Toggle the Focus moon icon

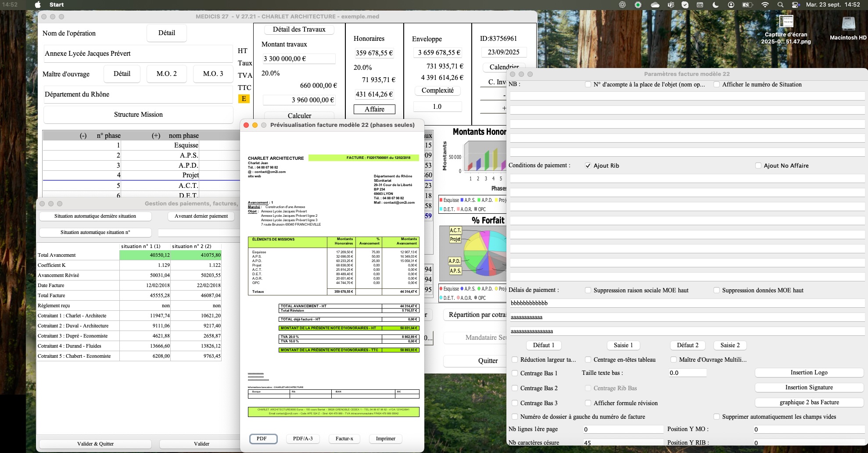pos(716,4)
